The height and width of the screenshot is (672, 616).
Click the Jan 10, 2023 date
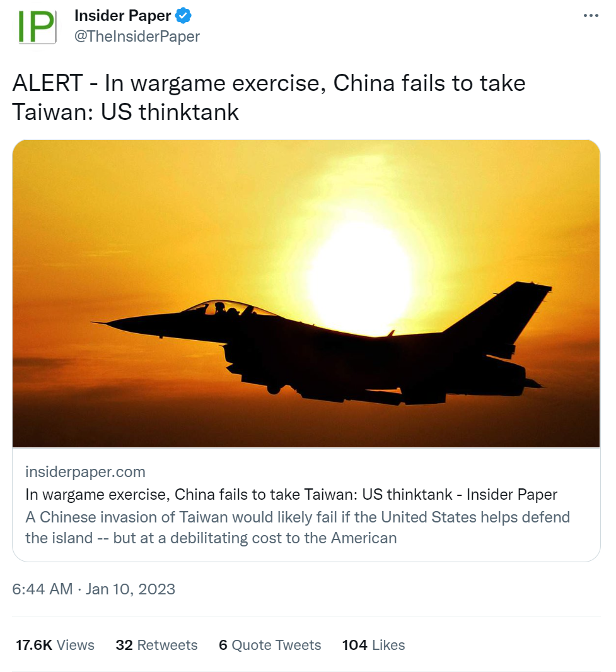tap(131, 589)
